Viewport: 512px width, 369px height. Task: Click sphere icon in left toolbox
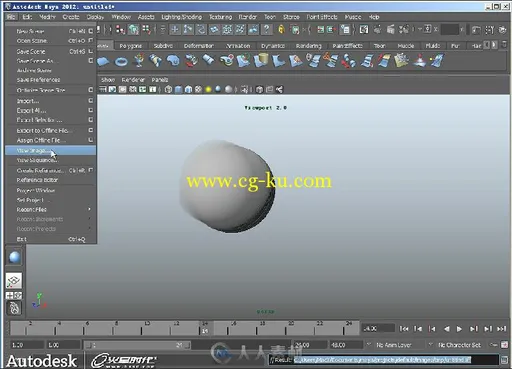14,257
